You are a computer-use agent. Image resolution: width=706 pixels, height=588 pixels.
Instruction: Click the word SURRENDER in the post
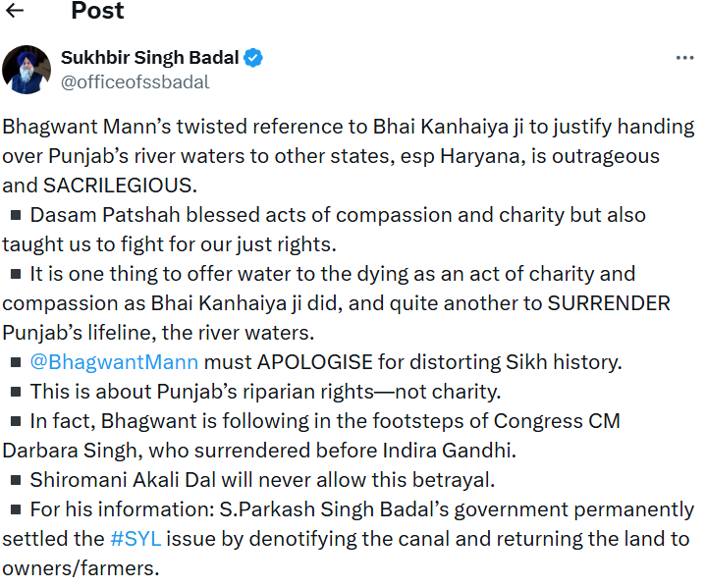(610, 303)
